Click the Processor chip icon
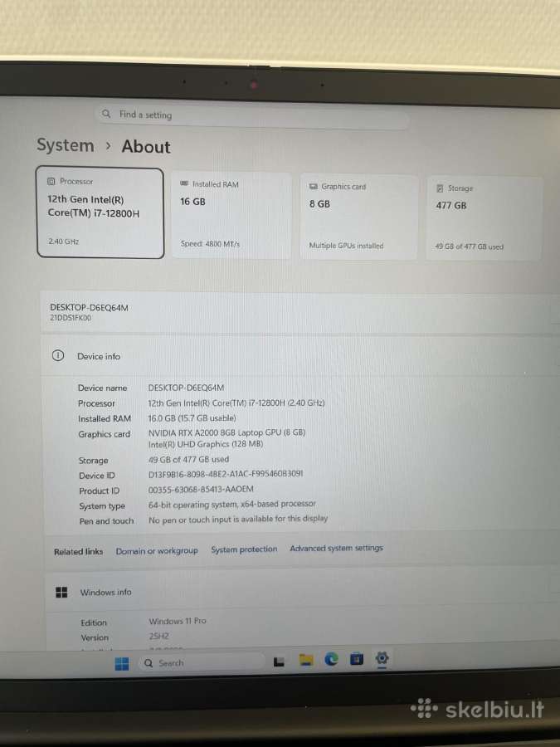This screenshot has height=747, width=560. 51,181
